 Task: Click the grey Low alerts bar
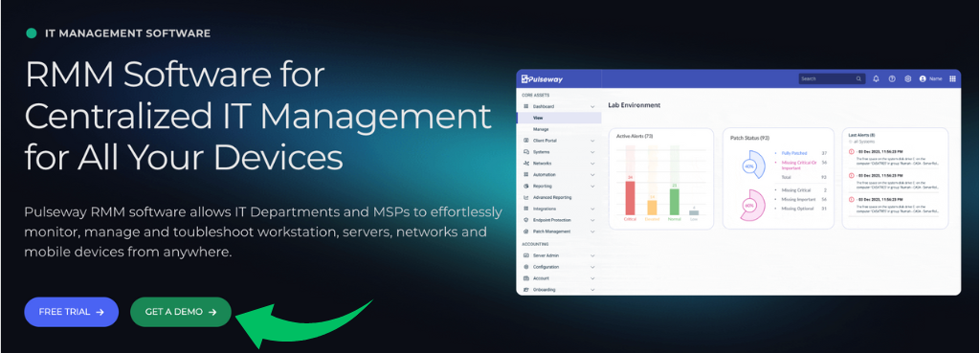tap(695, 212)
